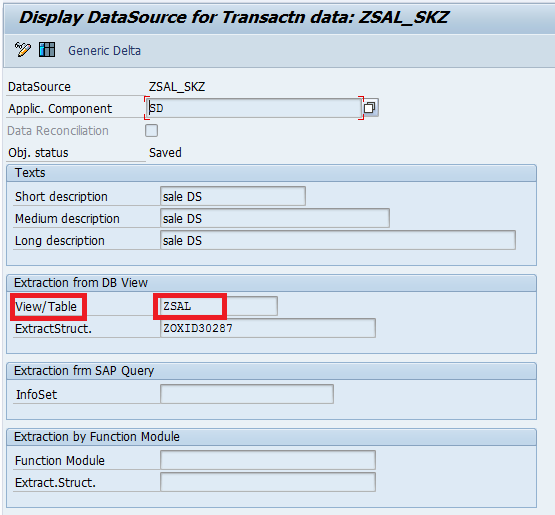The height and width of the screenshot is (515, 555).
Task: Click the View/Table field containing ZSAL
Action: [219, 306]
